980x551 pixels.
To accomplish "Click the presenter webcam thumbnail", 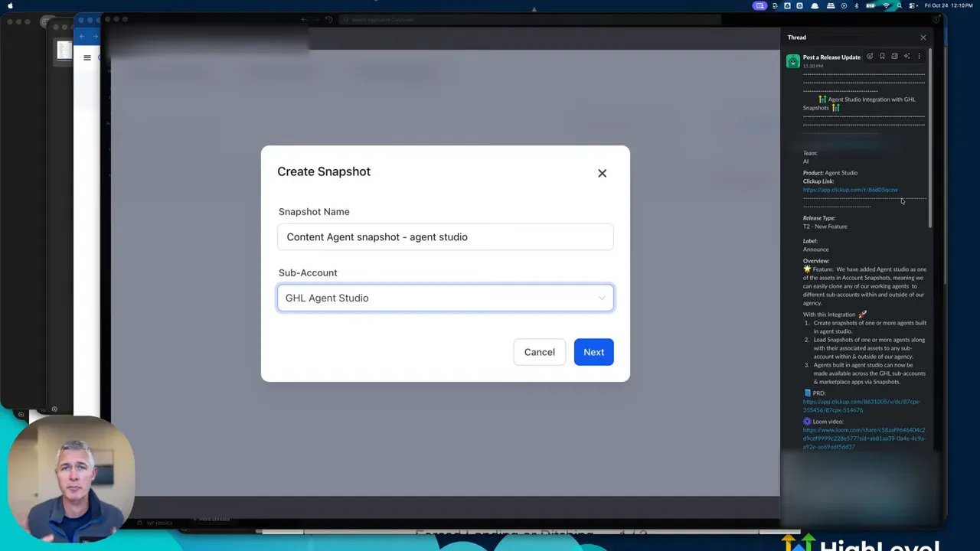I will point(71,480).
